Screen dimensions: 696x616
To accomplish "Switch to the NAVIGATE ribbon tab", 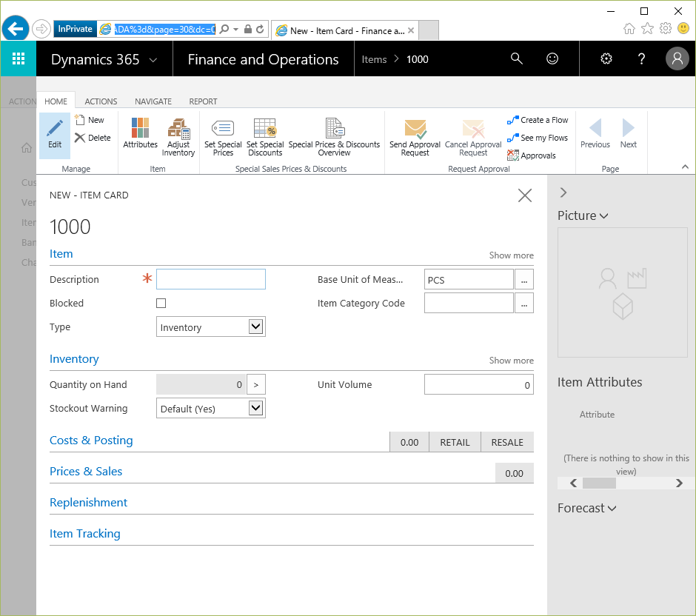I will click(153, 101).
